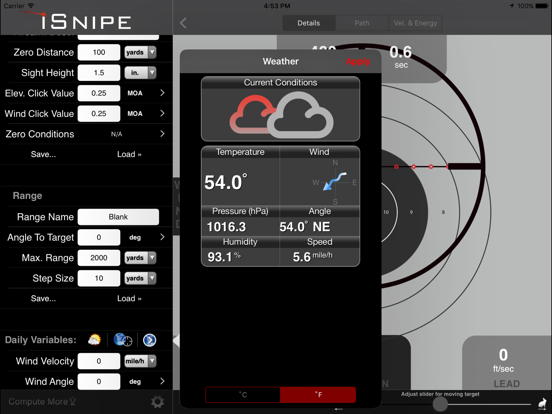The height and width of the screenshot is (414, 552).
Task: Open Max. Range yards unit dropdown
Action: point(140,258)
